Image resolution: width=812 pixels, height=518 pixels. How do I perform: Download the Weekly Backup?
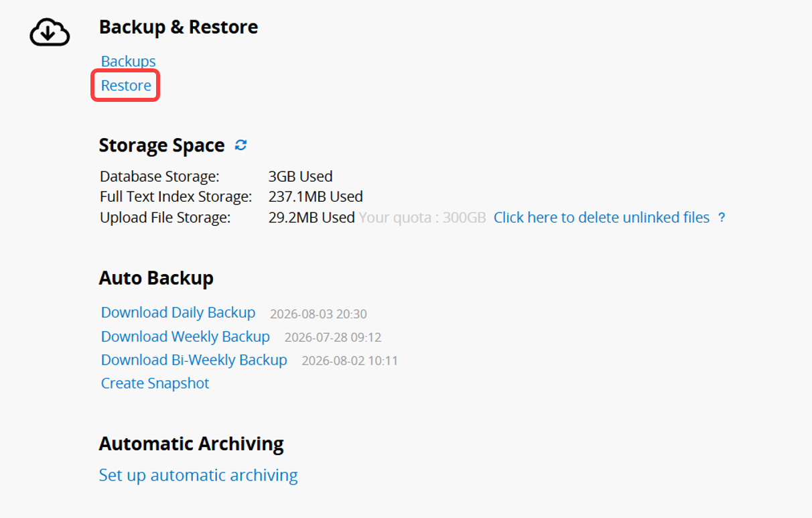pyautogui.click(x=186, y=336)
